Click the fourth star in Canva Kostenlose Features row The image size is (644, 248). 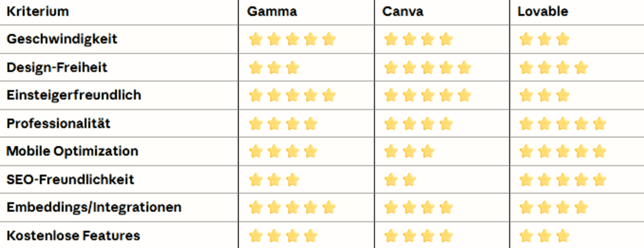pos(446,236)
